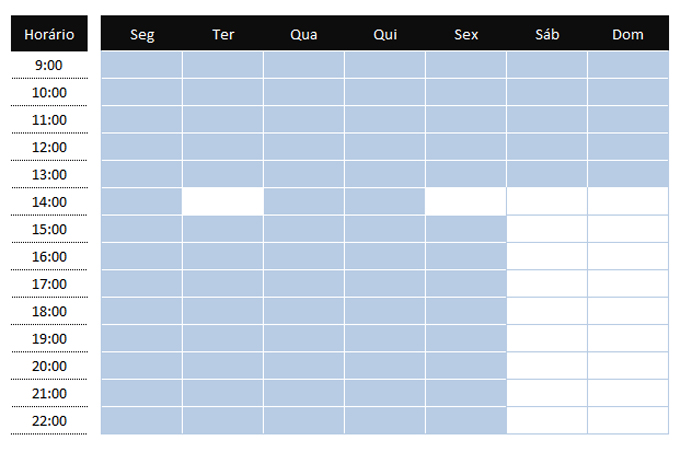Select the Seg column header
The height and width of the screenshot is (452, 680).
click(142, 34)
